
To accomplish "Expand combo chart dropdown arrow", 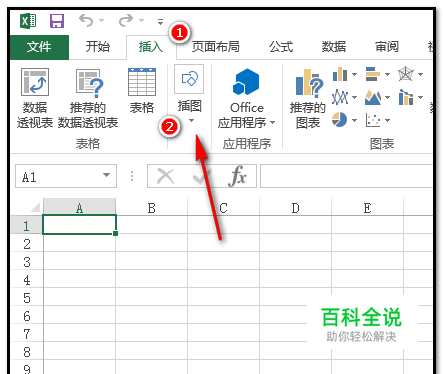I will (420, 97).
